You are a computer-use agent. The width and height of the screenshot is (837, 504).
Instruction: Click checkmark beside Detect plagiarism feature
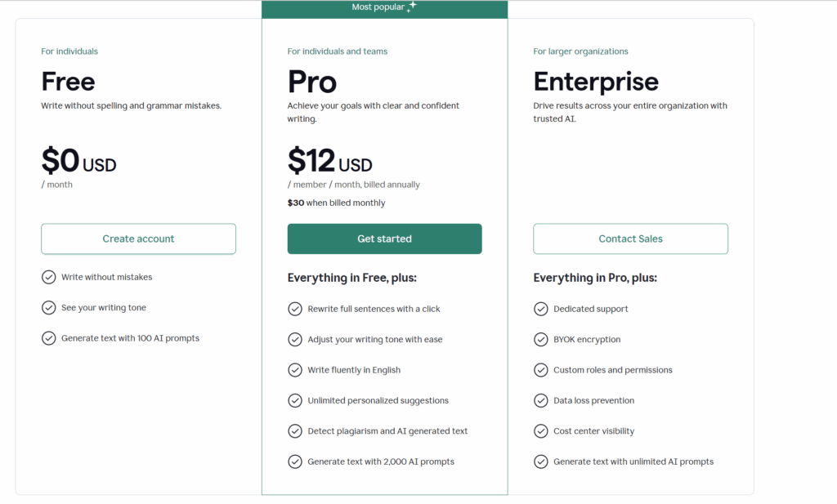(x=295, y=431)
